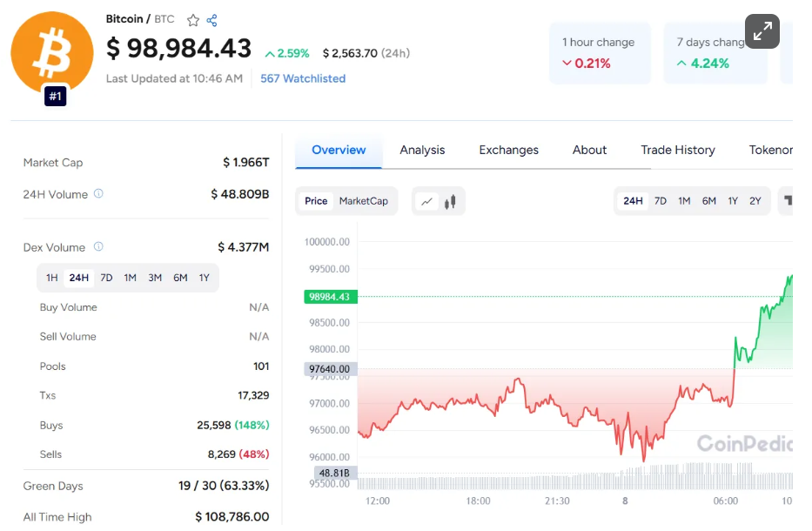The height and width of the screenshot is (531, 812).
Task: Select the MarketCap chart mode
Action: [x=364, y=201]
